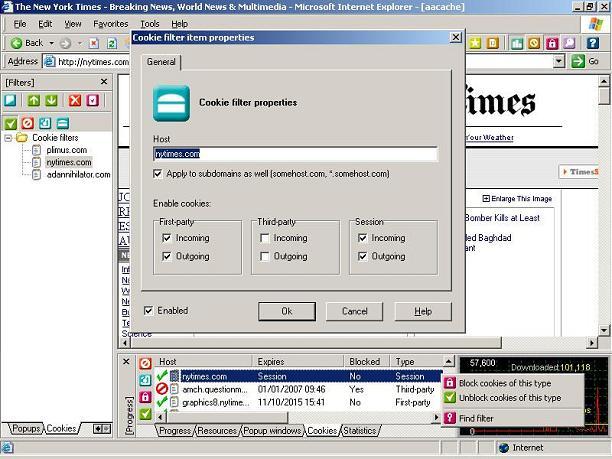Confirm dialog with Ok button
Screen dimensions: 612x459
(x=287, y=311)
